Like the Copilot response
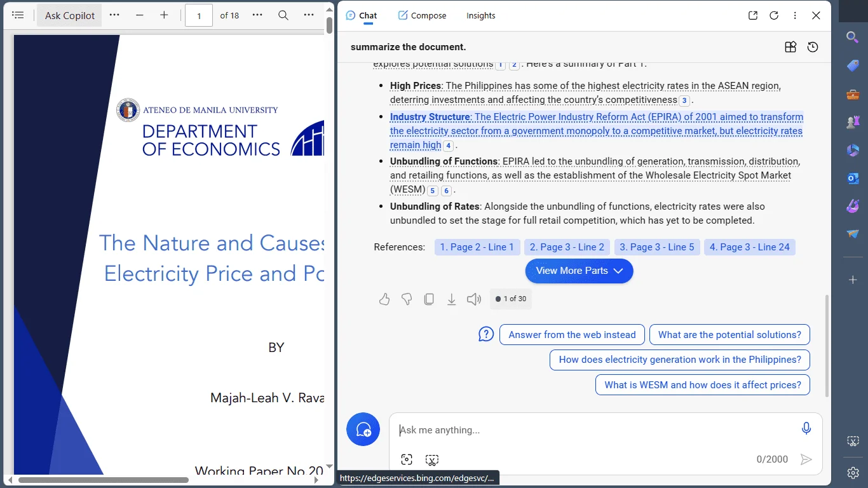This screenshot has height=488, width=868. pos(384,299)
